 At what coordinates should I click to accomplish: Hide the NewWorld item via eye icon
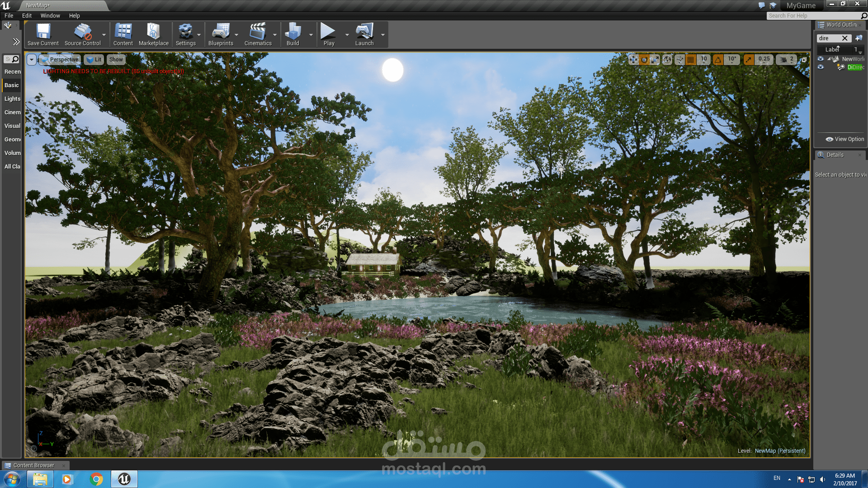click(821, 59)
